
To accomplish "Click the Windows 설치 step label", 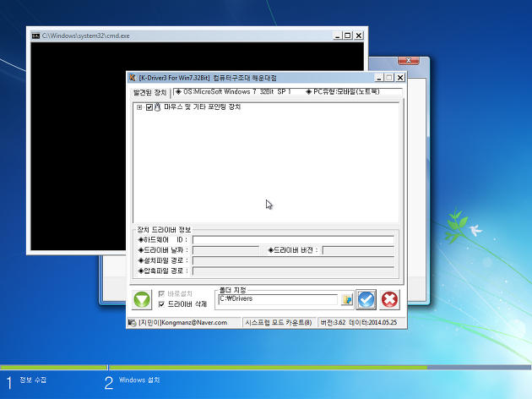I will [x=139, y=380].
